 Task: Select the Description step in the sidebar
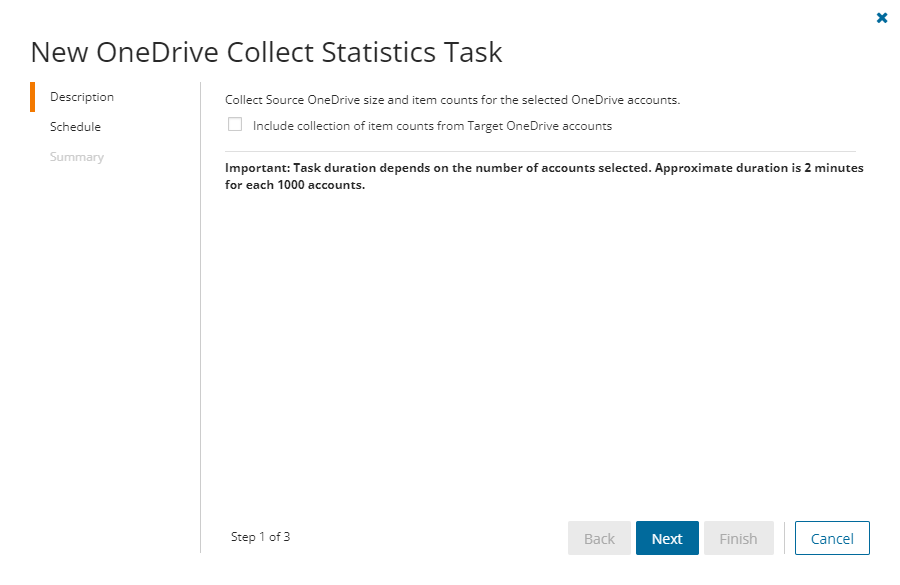point(82,97)
